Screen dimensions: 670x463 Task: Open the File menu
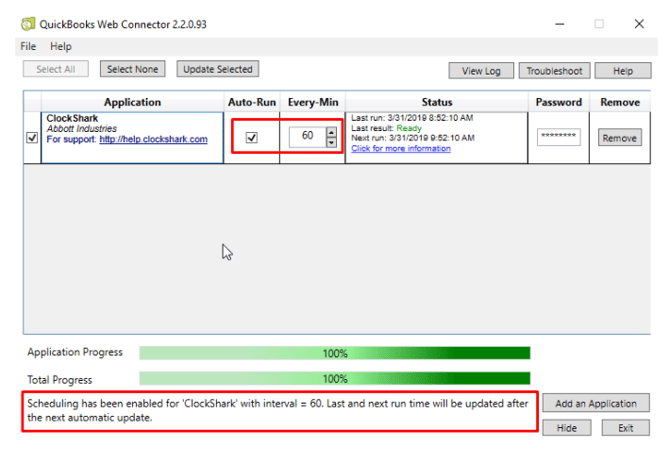(28, 46)
